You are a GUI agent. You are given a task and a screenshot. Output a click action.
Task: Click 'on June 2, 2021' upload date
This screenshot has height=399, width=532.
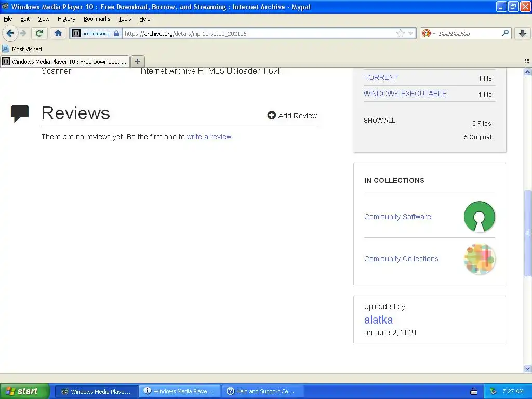pos(390,332)
